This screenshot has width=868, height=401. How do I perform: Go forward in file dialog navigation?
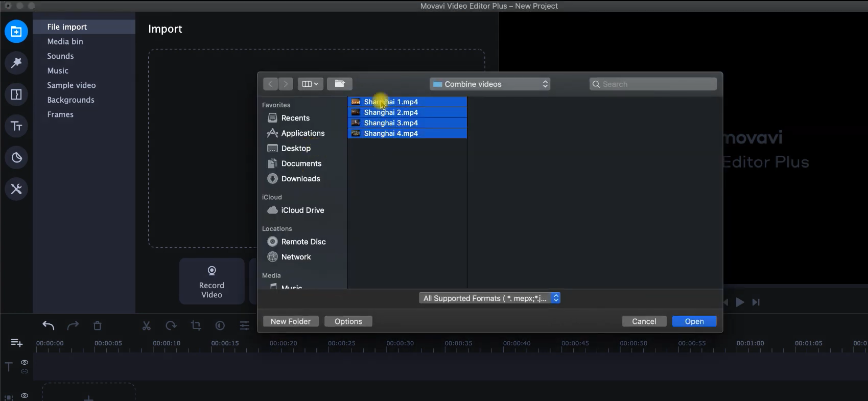coord(286,84)
